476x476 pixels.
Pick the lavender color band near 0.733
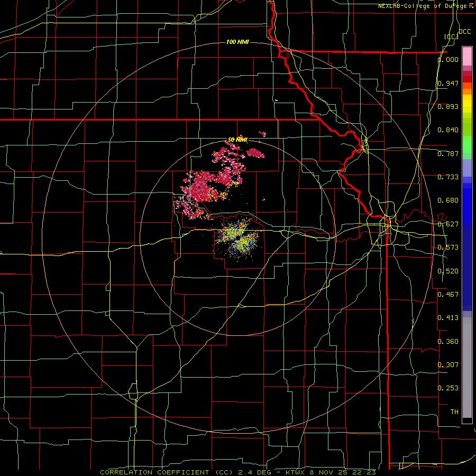coord(467,169)
